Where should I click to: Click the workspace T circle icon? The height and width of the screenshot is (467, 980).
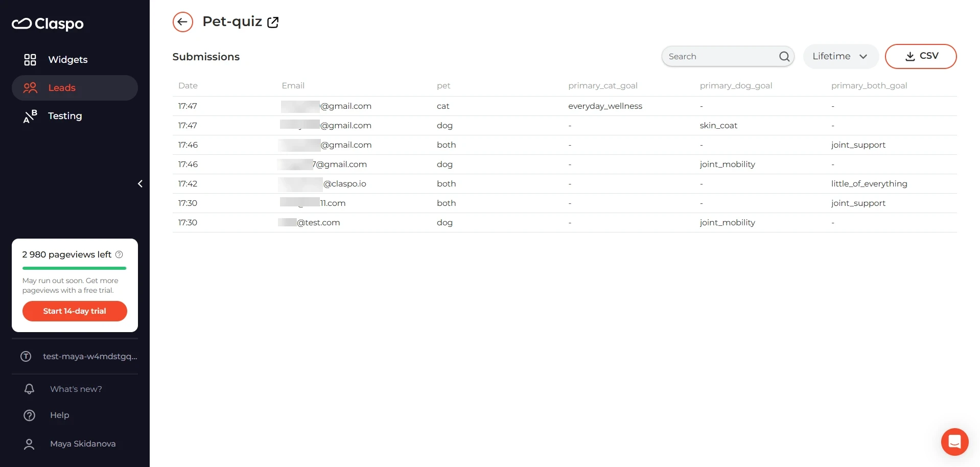coord(26,356)
